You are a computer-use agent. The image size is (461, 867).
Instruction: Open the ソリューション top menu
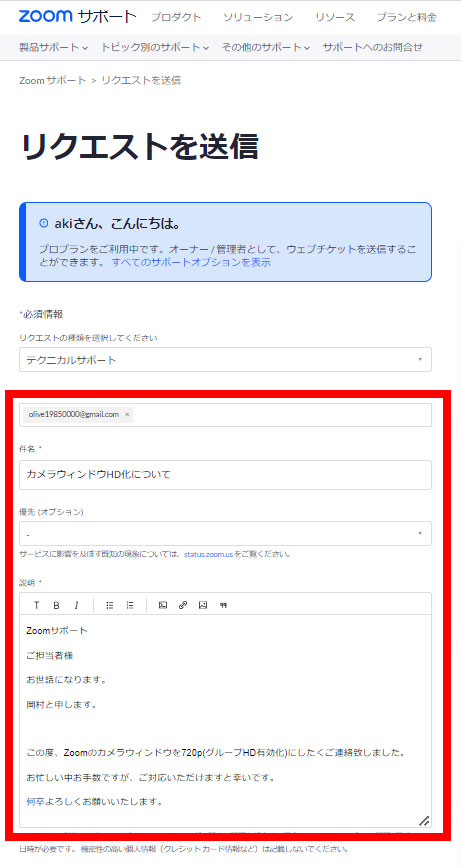(x=258, y=17)
